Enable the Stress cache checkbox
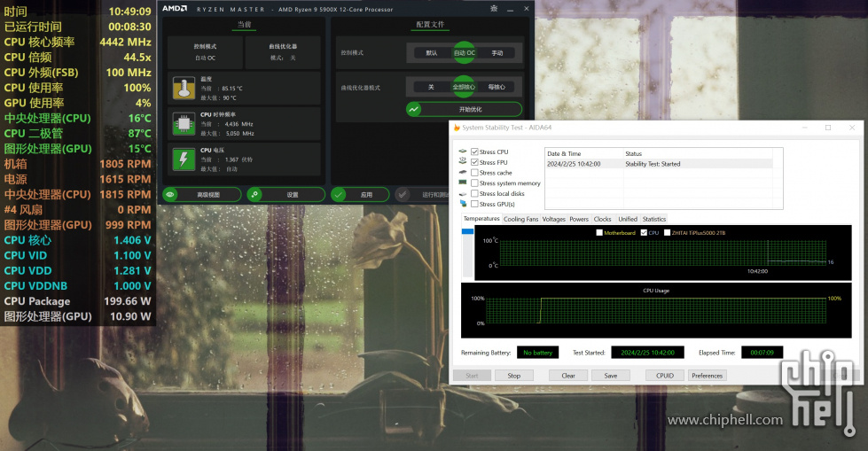868x451 pixels. click(474, 173)
